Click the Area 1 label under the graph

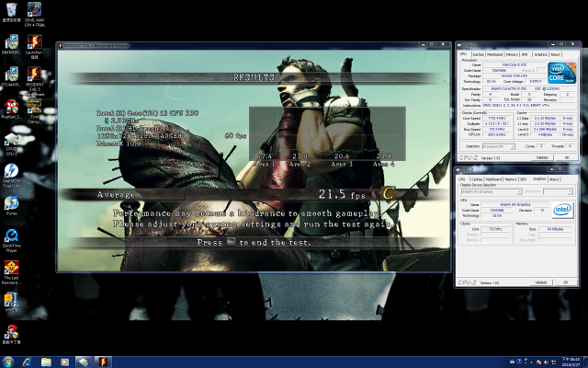click(x=265, y=164)
